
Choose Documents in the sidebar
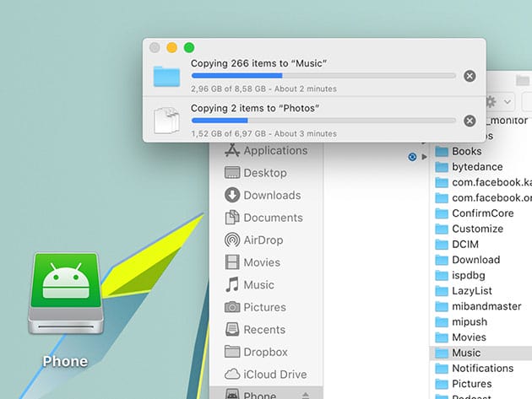point(273,217)
